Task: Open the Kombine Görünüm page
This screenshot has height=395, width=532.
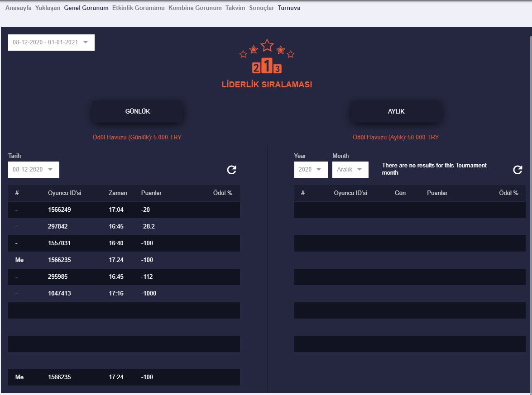Action: pos(195,8)
